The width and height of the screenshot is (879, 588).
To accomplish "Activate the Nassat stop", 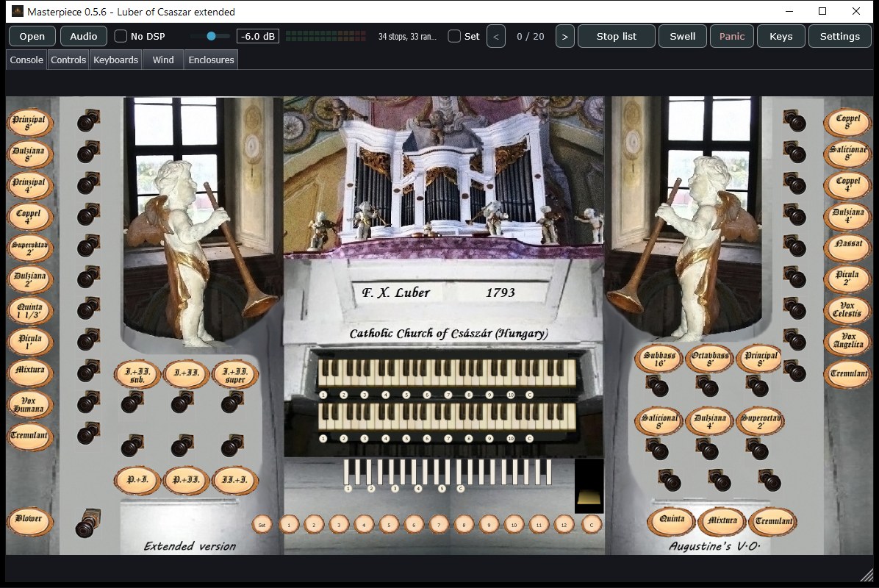I will [847, 247].
